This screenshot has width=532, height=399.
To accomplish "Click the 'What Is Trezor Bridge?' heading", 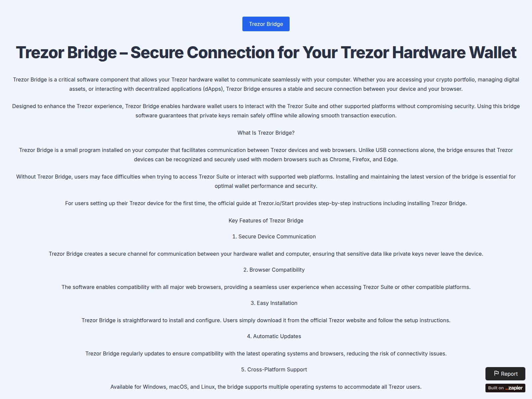I will tap(266, 133).
